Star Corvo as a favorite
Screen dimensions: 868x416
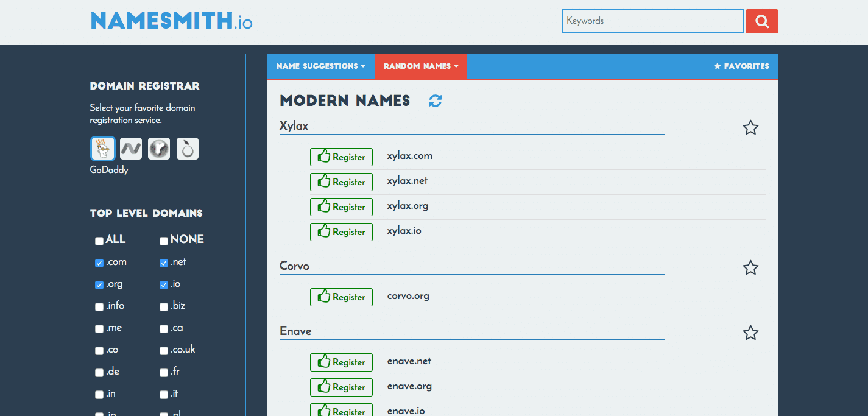tap(750, 267)
